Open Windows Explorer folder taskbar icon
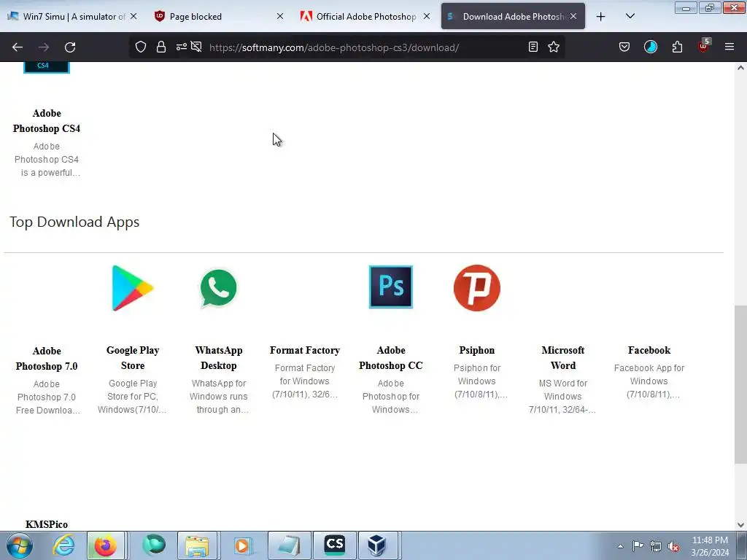747x560 pixels. coord(197,545)
